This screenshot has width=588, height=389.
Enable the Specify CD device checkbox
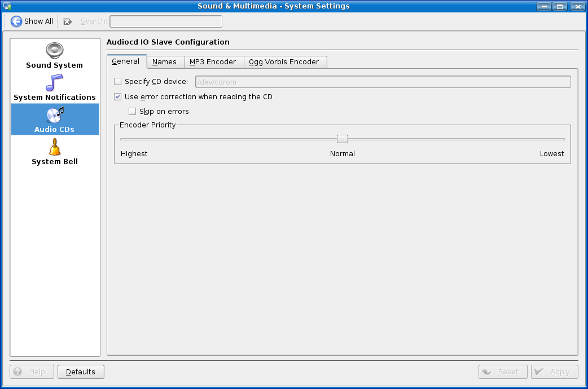(118, 82)
